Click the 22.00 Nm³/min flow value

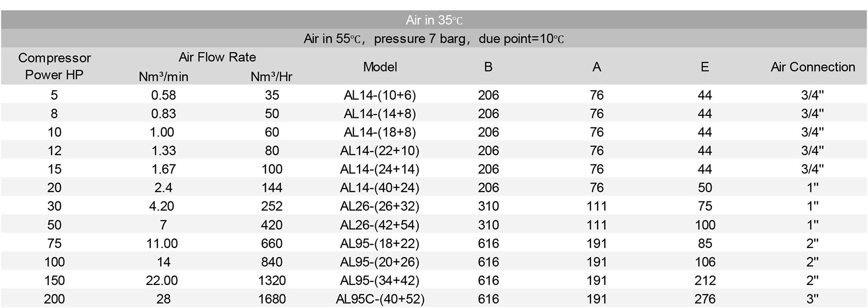[x=162, y=280]
